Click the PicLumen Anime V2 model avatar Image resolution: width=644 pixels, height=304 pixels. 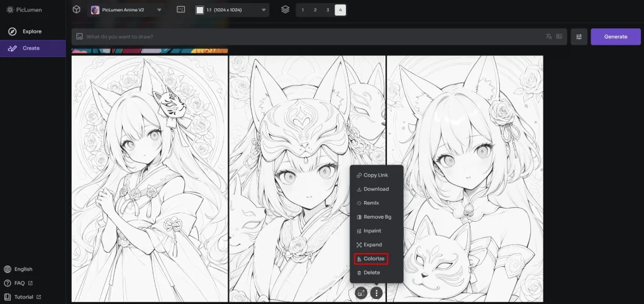pos(96,10)
